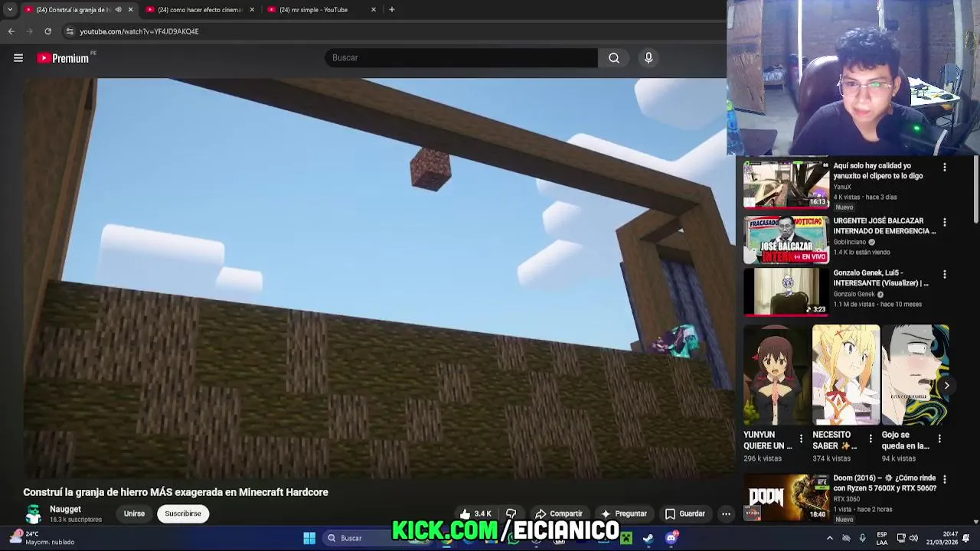980x551 pixels.
Task: Click the Suscribirse button
Action: [183, 514]
